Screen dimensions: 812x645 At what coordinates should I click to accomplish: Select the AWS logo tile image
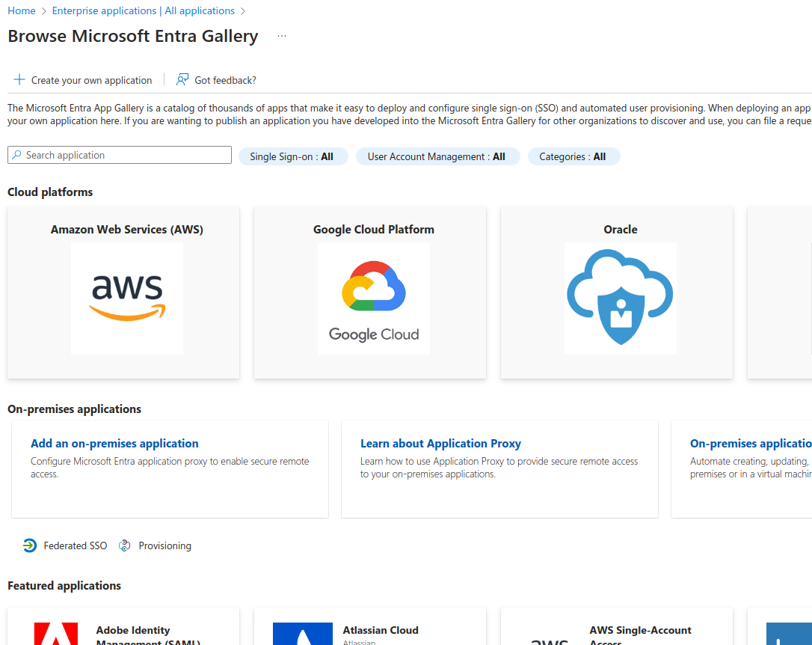(127, 299)
